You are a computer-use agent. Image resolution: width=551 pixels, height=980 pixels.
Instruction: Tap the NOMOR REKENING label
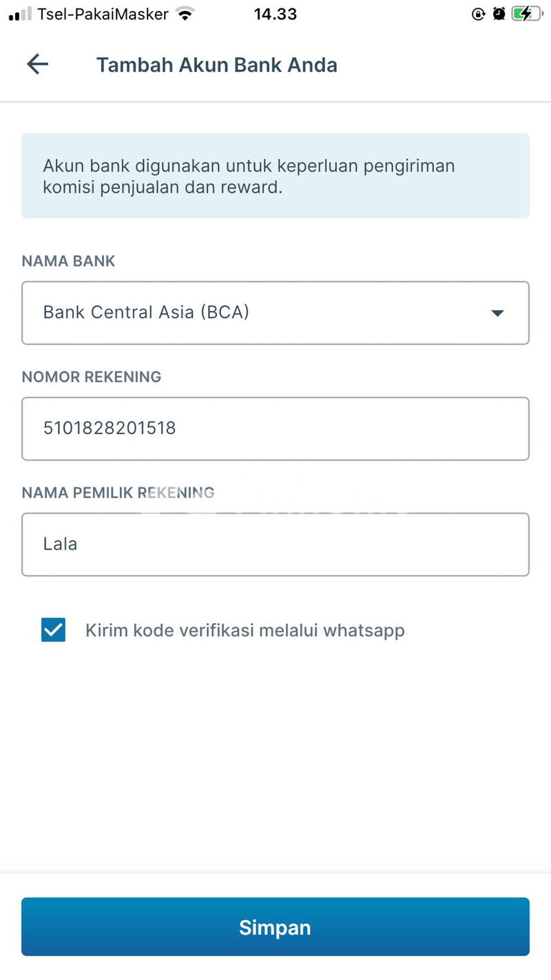[x=91, y=377]
